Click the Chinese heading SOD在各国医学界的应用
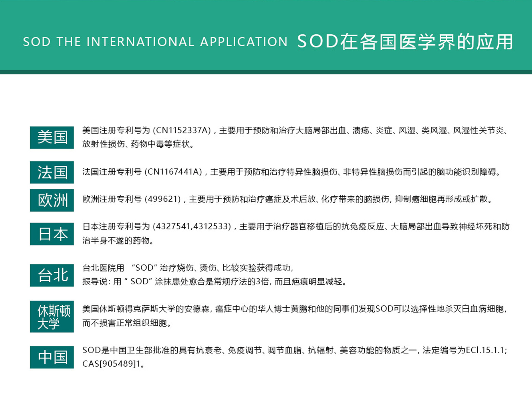The image size is (532, 412). point(405,42)
